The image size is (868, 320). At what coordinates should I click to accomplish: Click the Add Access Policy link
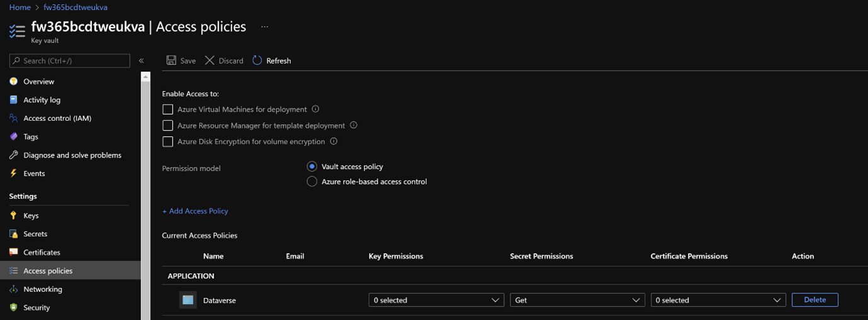click(195, 211)
